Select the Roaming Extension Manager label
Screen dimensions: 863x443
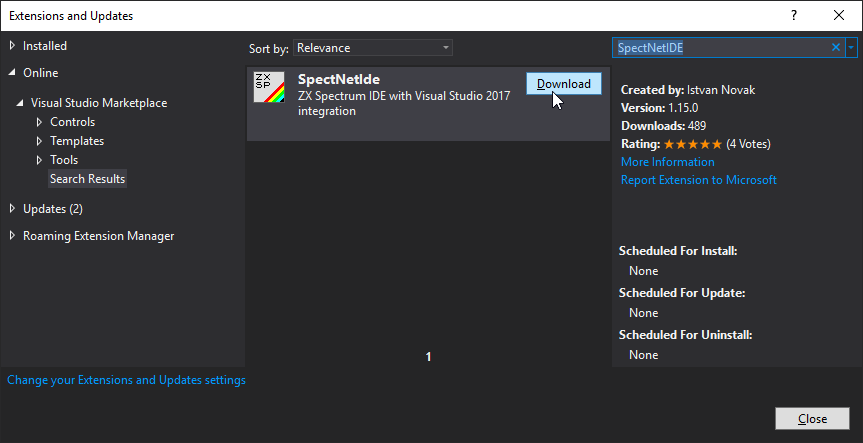coord(99,236)
